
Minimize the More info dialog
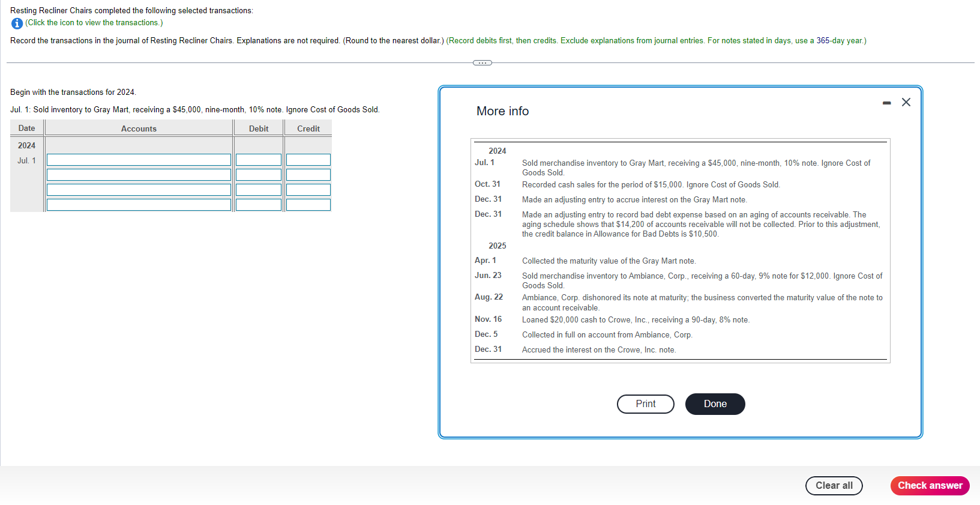pos(886,103)
